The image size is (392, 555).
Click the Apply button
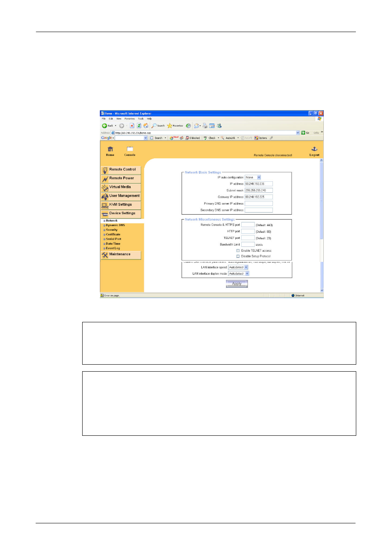click(237, 284)
